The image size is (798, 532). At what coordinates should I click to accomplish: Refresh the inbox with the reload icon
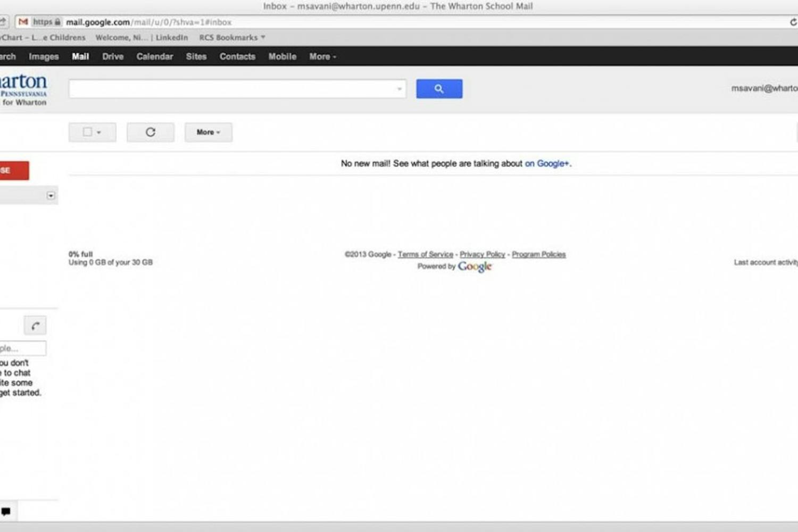(151, 132)
